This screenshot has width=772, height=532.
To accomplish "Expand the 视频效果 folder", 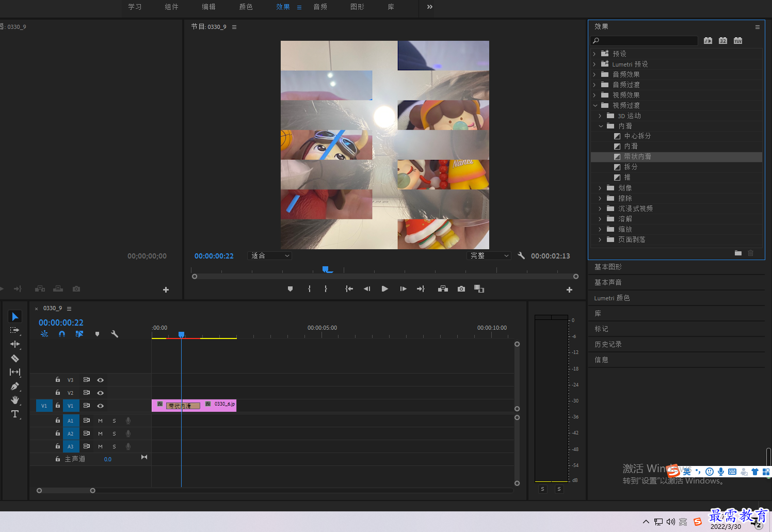I will [594, 95].
